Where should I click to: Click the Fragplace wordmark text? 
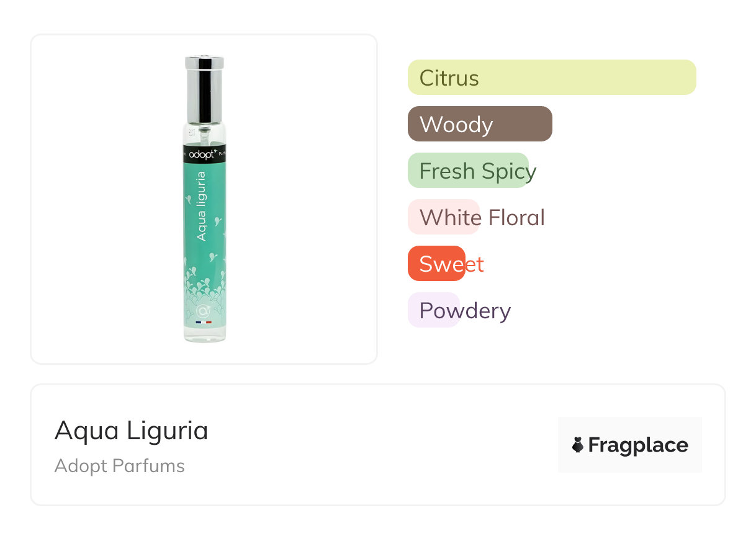coord(638,445)
